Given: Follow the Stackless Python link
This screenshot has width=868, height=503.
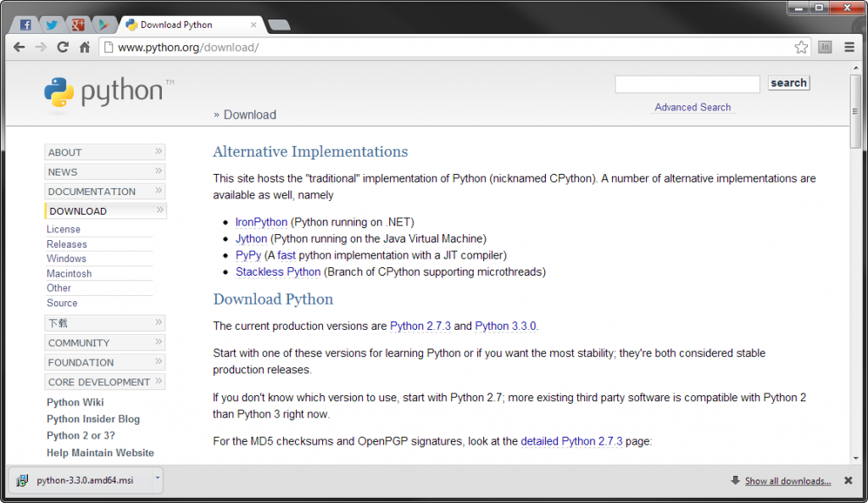Looking at the screenshot, I should (278, 272).
